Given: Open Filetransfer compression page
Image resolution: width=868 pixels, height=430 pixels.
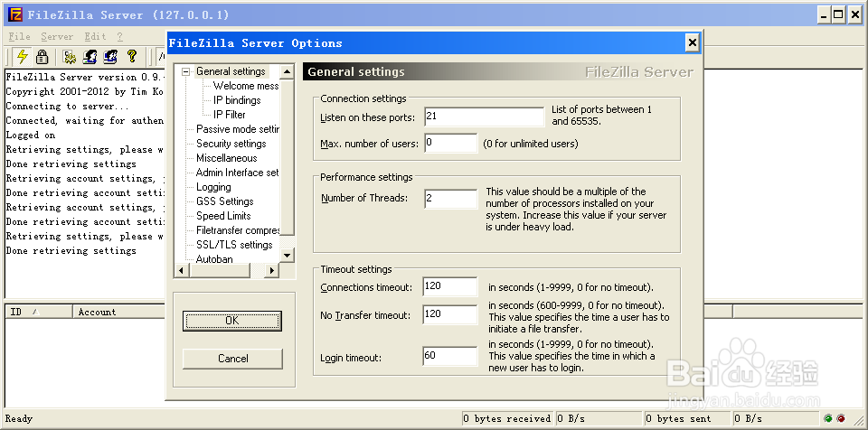Looking at the screenshot, I should pos(238,230).
